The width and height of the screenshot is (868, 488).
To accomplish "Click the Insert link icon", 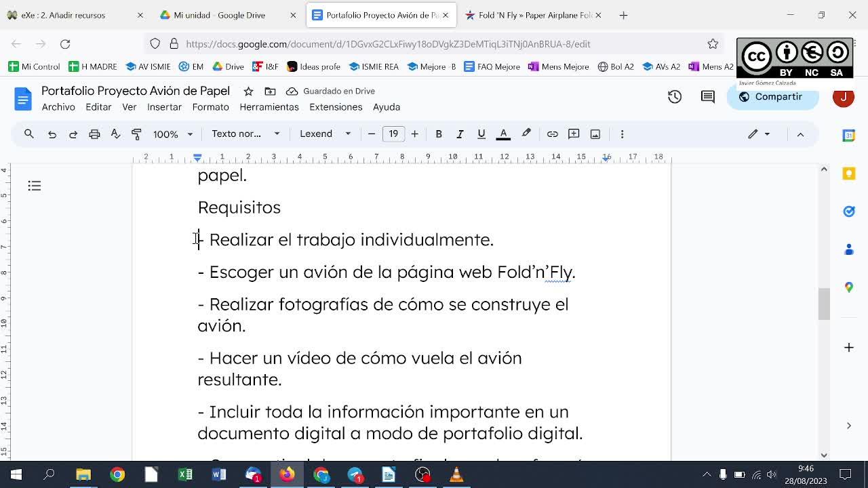I will coord(552,134).
